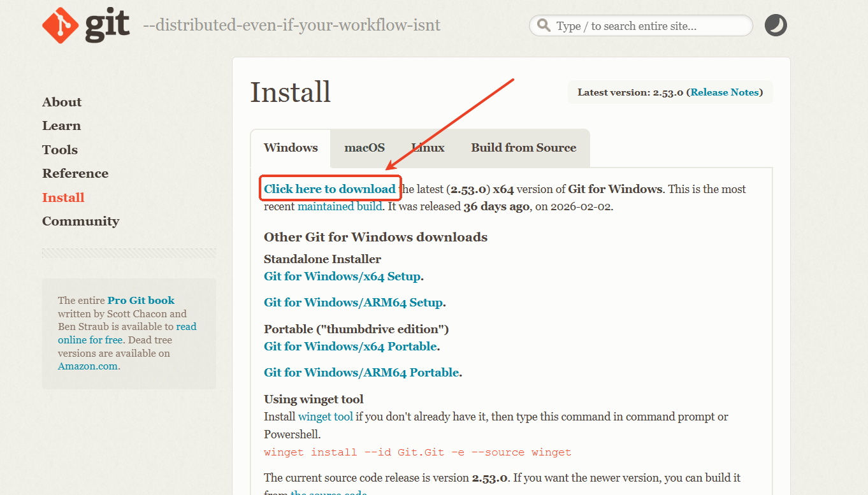868x495 pixels.
Task: Download Git for Windows/ARM64 Portable
Action: click(x=361, y=373)
